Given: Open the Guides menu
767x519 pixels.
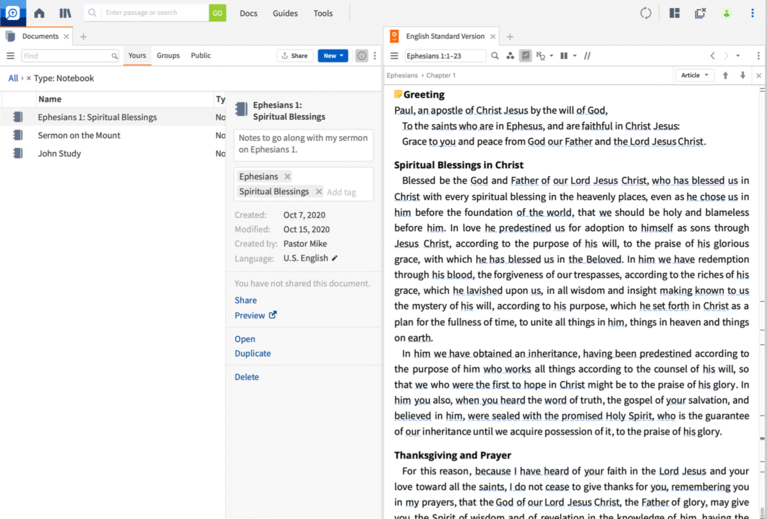Looking at the screenshot, I should click(285, 13).
